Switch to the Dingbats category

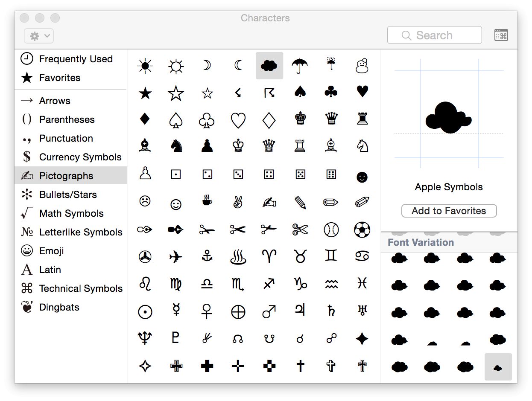[x=71, y=307]
